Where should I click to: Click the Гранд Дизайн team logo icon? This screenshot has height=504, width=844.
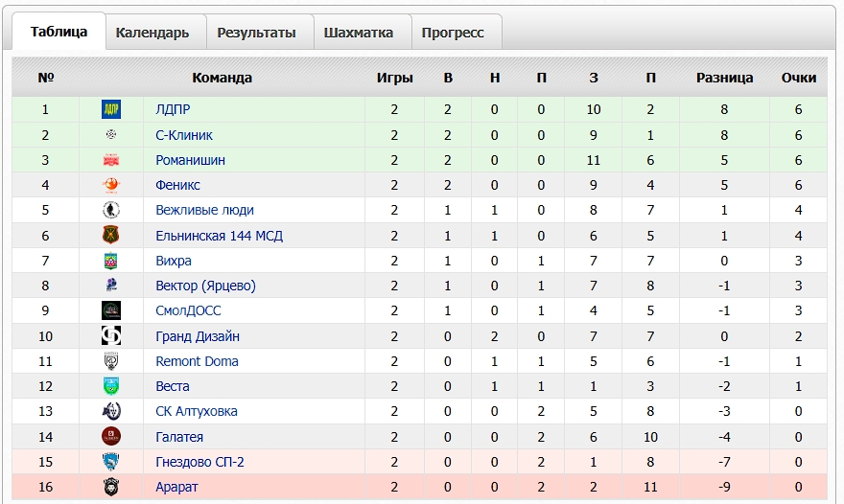pos(111,336)
